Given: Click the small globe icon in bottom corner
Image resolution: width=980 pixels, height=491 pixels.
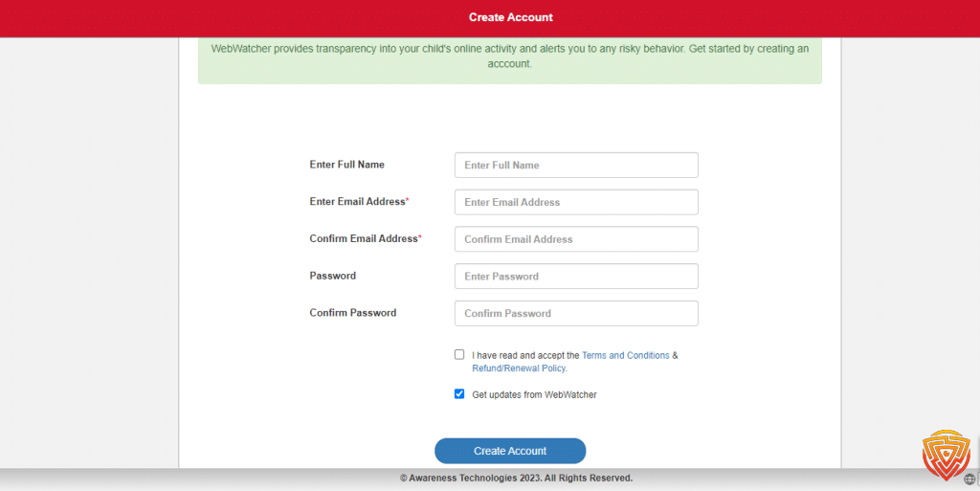Looking at the screenshot, I should (969, 480).
